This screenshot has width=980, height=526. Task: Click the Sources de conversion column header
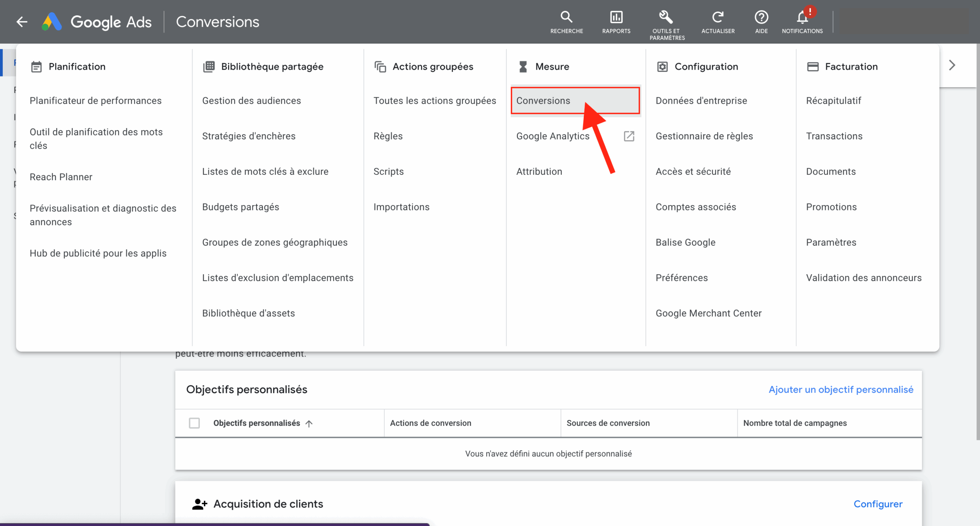(608, 423)
